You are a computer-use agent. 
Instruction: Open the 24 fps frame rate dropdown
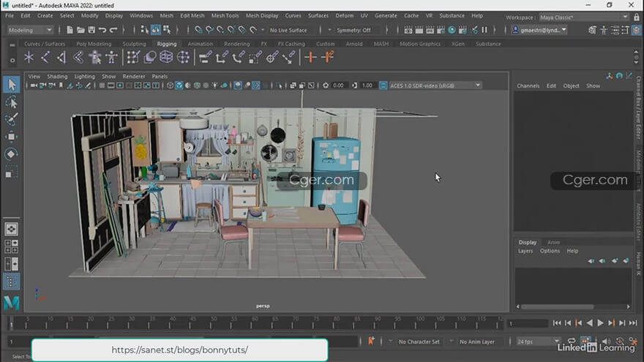[539, 342]
